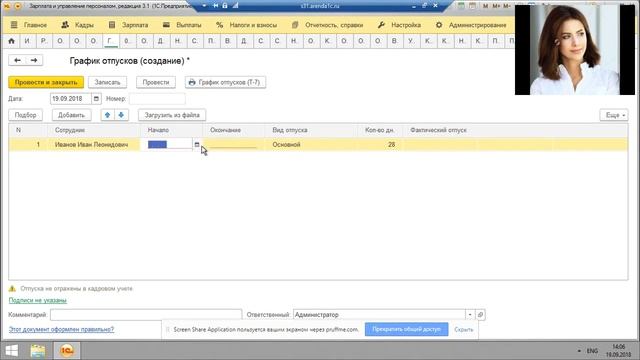640x360 pixels.
Task: Open the Подписи не указаны link
Action: click(x=38, y=300)
